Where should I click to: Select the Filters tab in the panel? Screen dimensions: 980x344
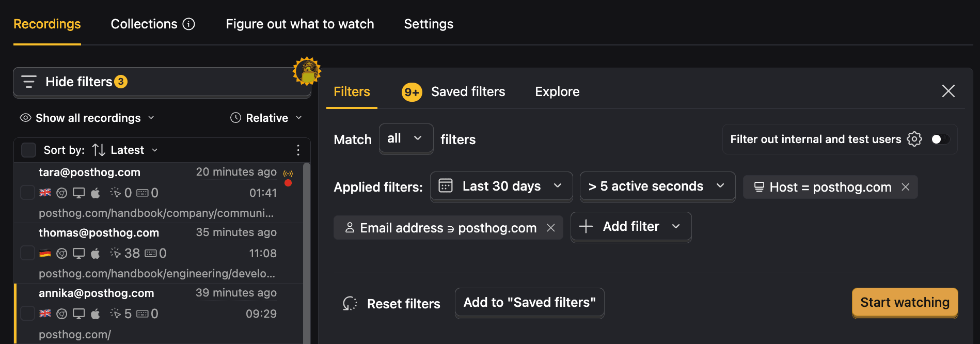352,91
